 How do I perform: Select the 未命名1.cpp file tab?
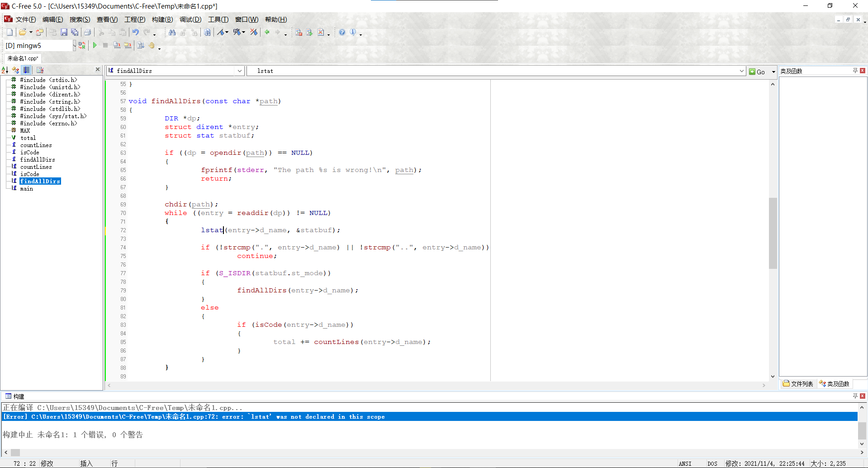coord(23,58)
